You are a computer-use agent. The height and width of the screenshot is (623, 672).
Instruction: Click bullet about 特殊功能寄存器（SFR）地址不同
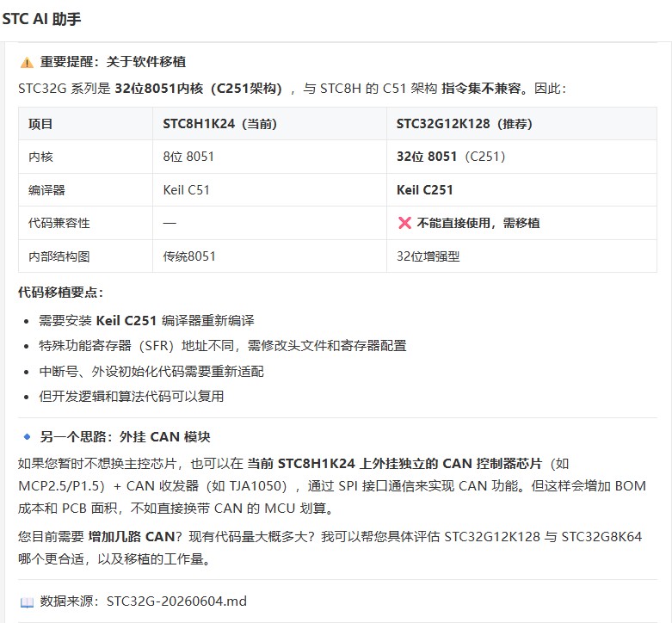pos(223,346)
